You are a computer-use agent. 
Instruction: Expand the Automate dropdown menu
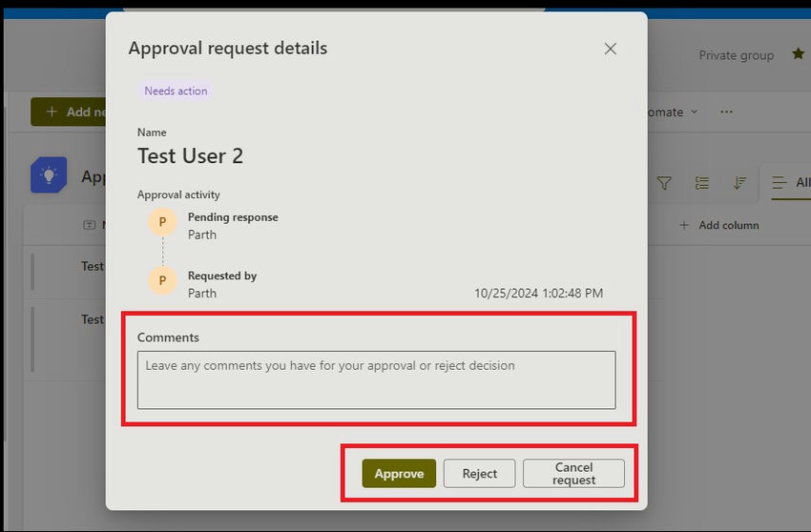[673, 112]
